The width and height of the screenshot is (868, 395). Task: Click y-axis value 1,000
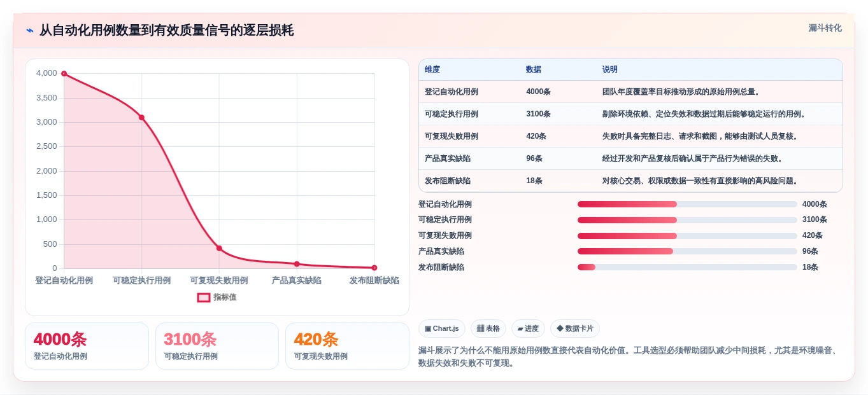click(x=46, y=219)
